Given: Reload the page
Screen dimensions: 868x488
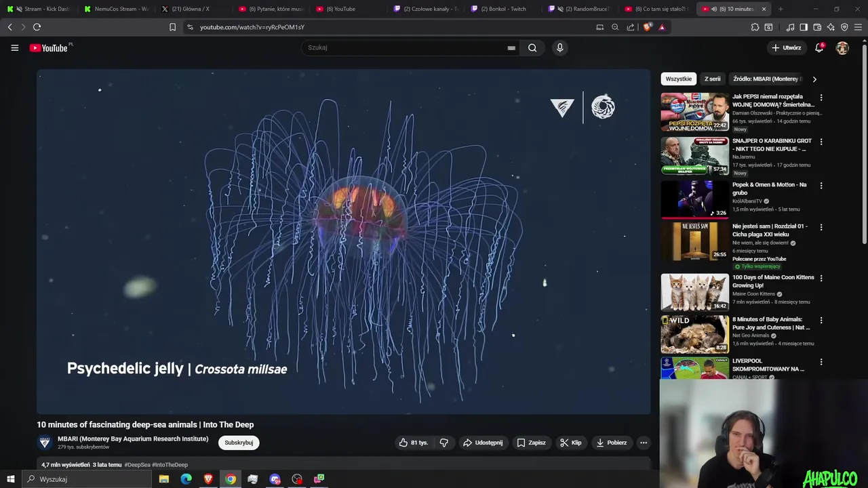Looking at the screenshot, I should (x=37, y=27).
